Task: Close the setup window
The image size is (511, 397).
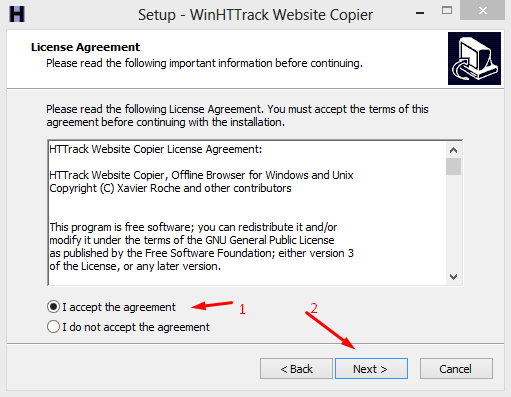Action: point(482,10)
